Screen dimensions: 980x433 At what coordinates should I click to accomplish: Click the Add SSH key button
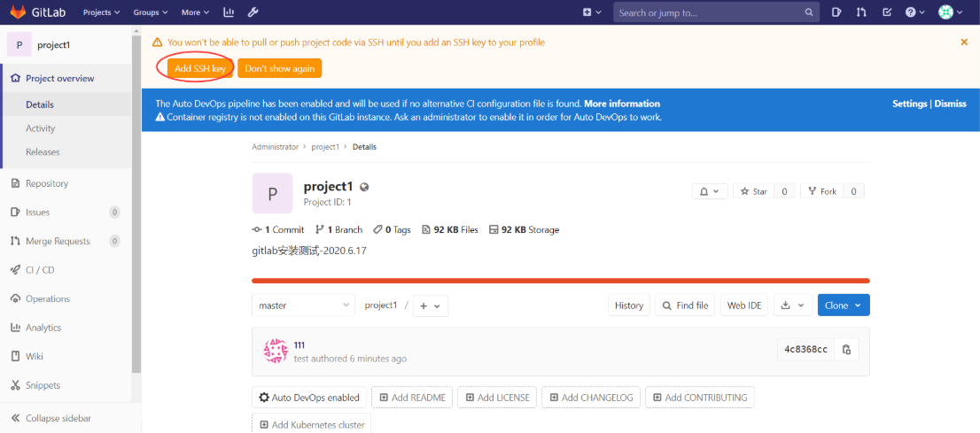coord(200,68)
